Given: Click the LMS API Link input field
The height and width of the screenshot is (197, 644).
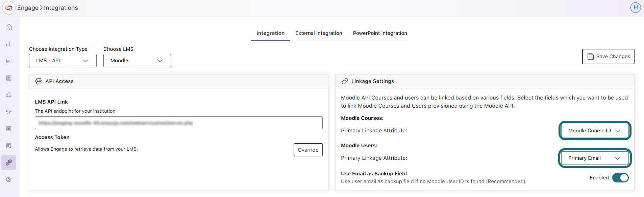Looking at the screenshot, I should (x=179, y=123).
